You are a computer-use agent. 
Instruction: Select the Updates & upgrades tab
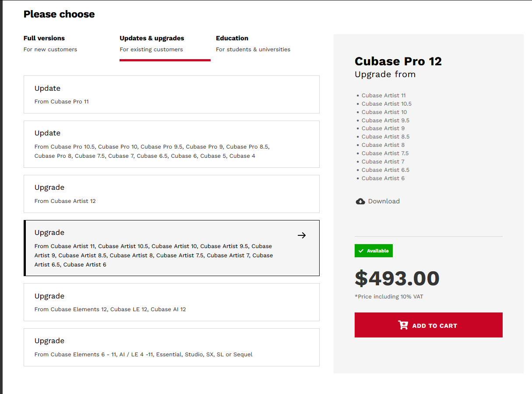[152, 43]
